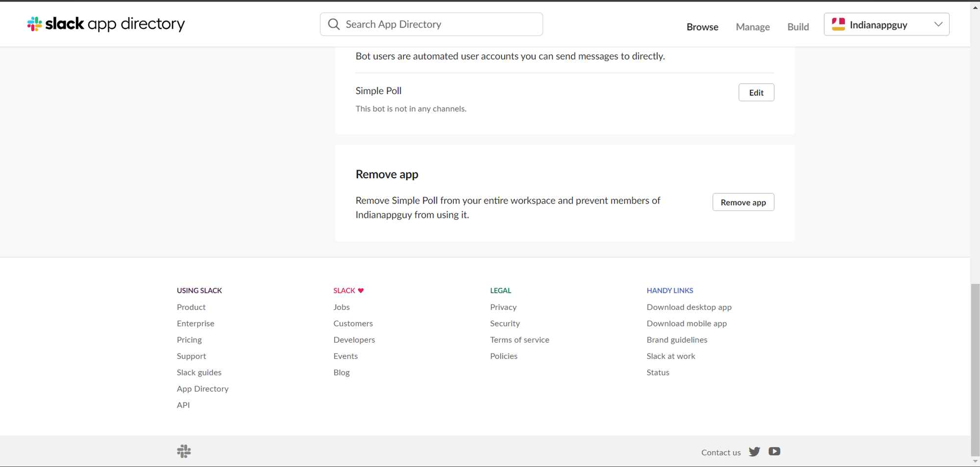980x467 pixels.
Task: Click the heart icon beside SLACK heading
Action: pos(361,291)
